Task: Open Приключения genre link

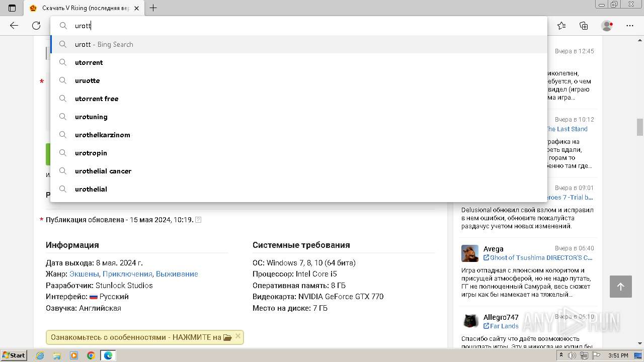Action: (x=127, y=274)
